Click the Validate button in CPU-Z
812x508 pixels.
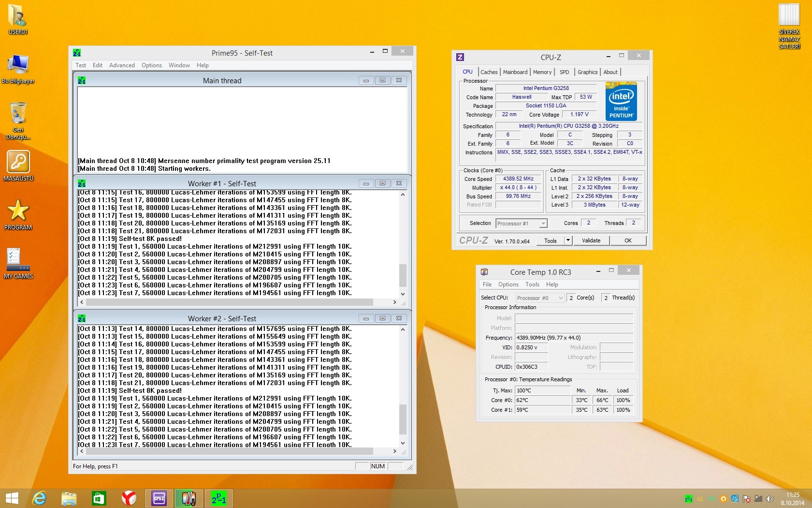[591, 240]
